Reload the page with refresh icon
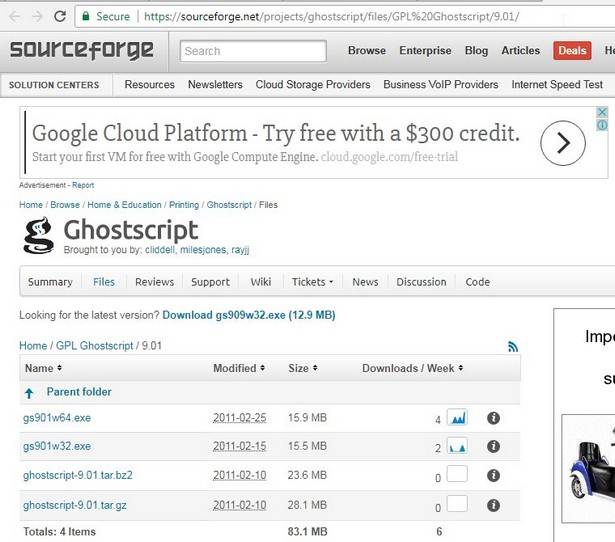Viewport: 615px width, 542px height. click(60, 16)
